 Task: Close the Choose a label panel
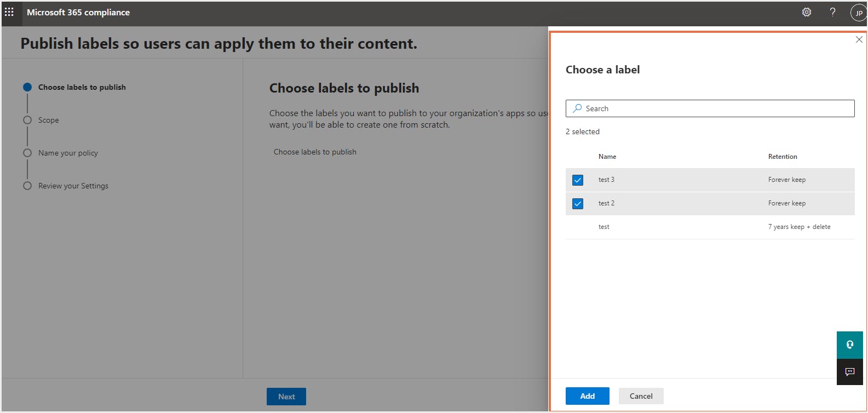(x=859, y=39)
